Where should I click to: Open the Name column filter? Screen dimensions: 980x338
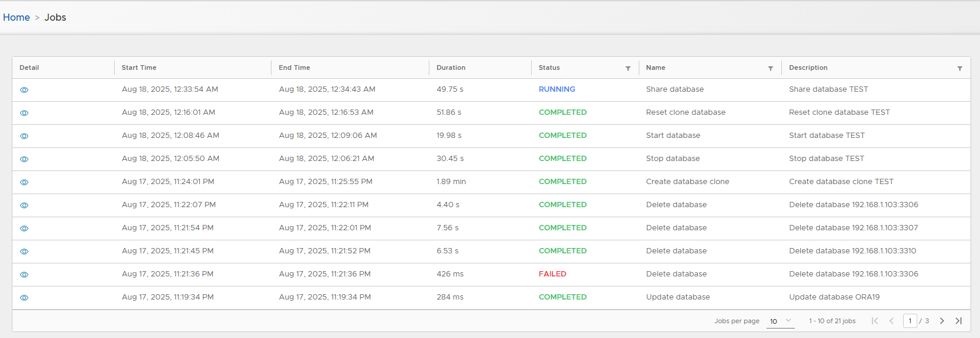click(770, 69)
